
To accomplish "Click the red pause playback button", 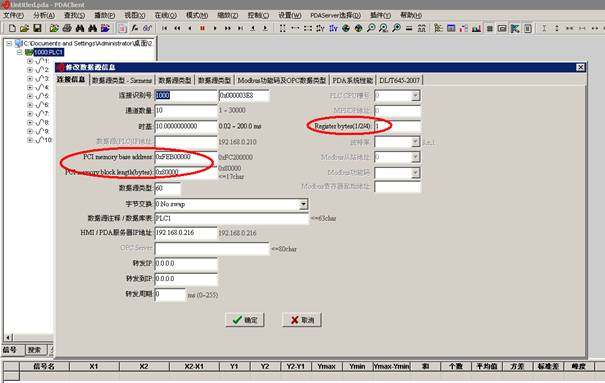I will pyautogui.click(x=202, y=28).
